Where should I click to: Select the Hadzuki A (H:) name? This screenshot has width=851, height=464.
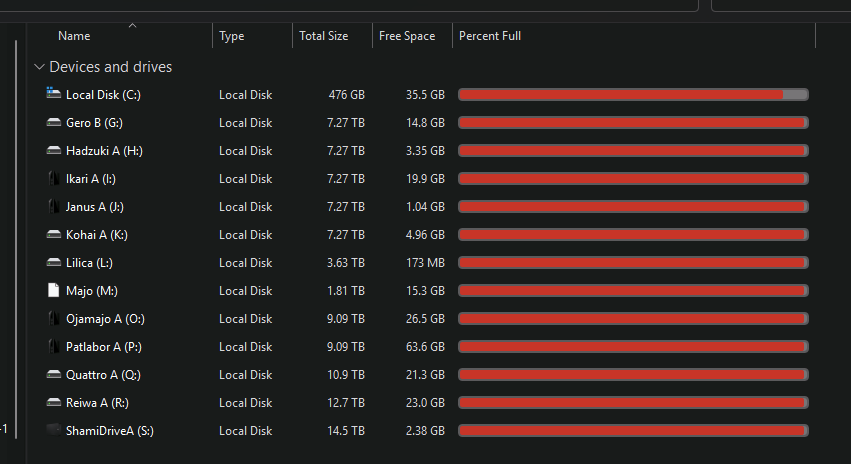(104, 151)
